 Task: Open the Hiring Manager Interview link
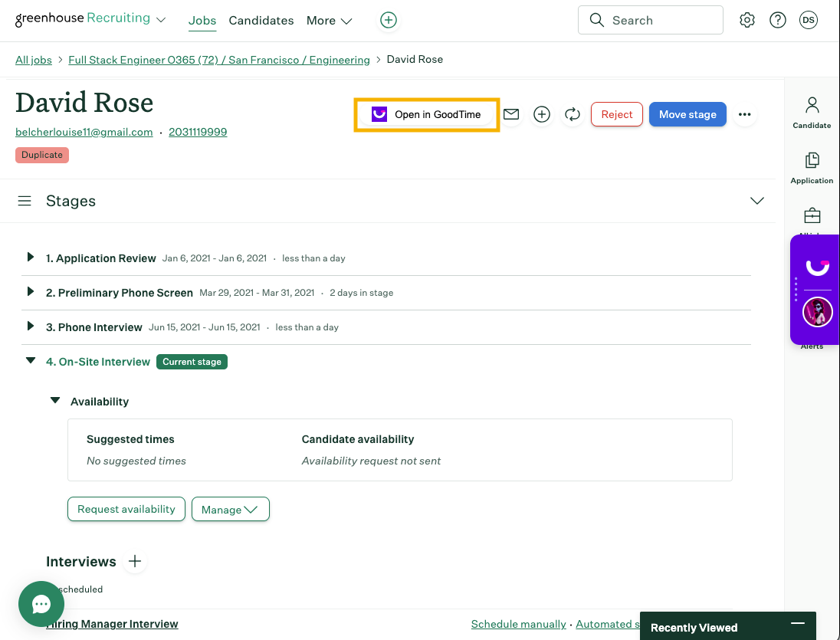click(112, 624)
